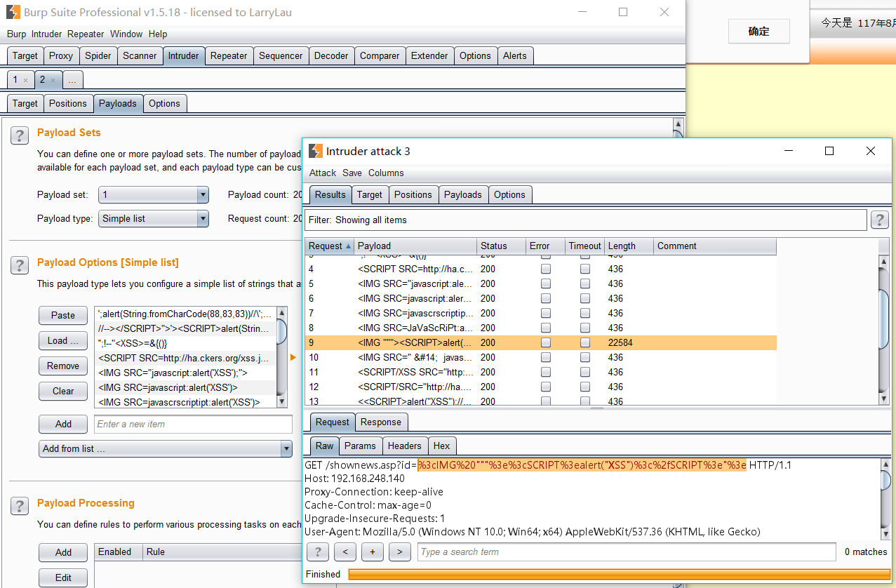Click the raw request pane vertical scrollbar
The width and height of the screenshot is (896, 588).
pos(884,499)
